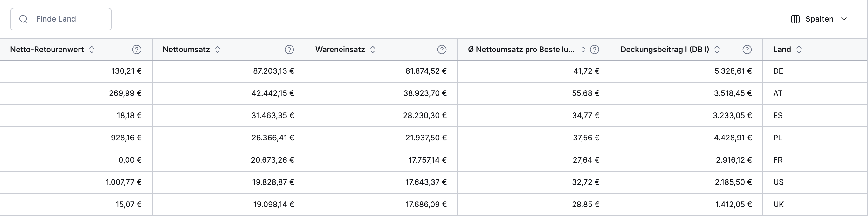Open help info for Deckungsbeitrag I (DB I)
868x216 pixels.
[747, 50]
